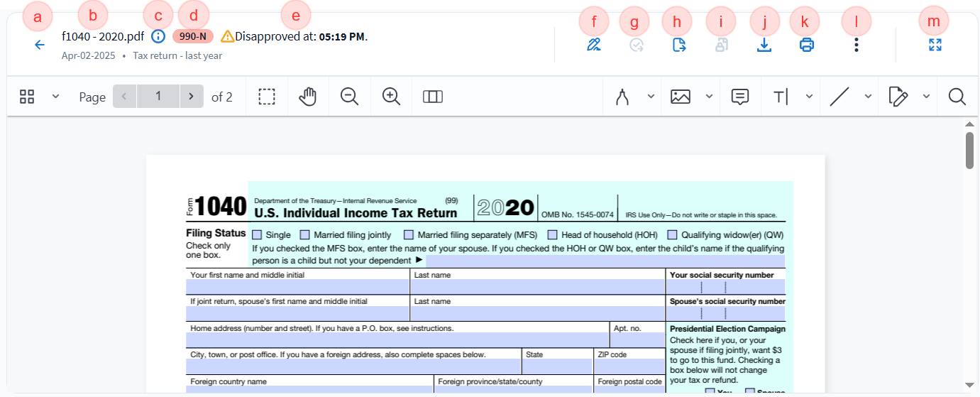Tick the Married filing jointly checkbox

click(305, 234)
